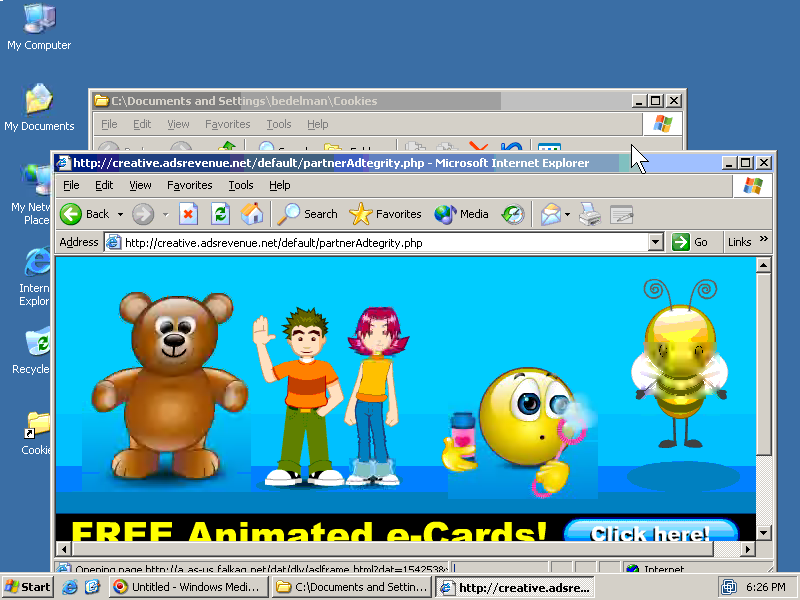Expand the Mail button dropdown arrow
The image size is (800, 600).
click(567, 214)
